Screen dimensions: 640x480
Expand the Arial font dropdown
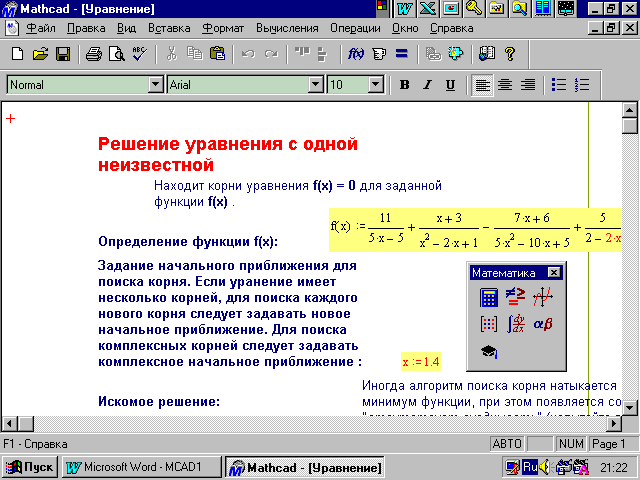click(315, 85)
